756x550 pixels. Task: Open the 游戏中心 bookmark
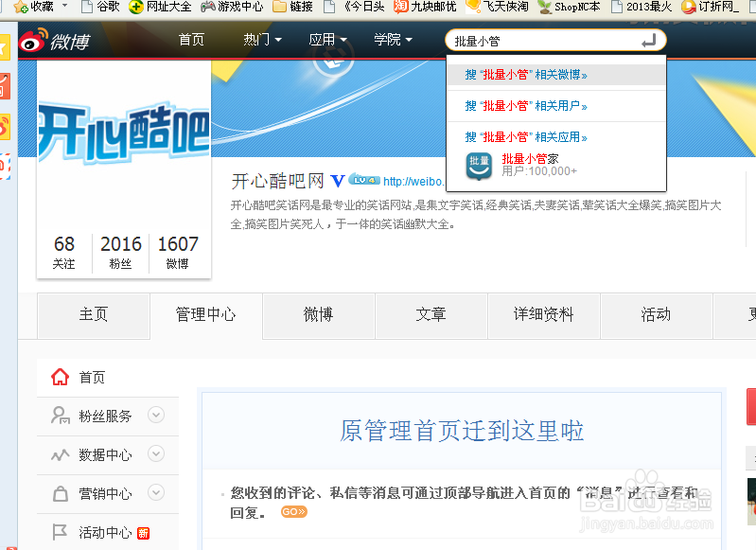(232, 7)
